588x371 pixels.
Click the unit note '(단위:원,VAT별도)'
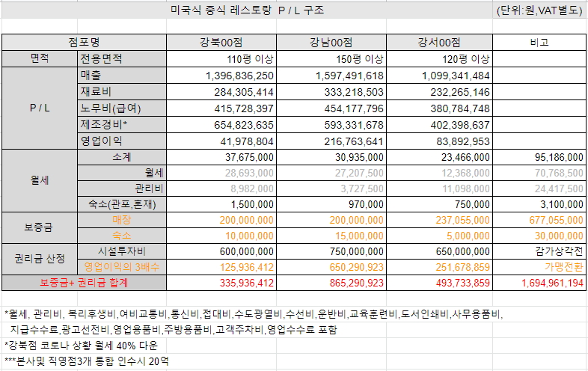539,10
